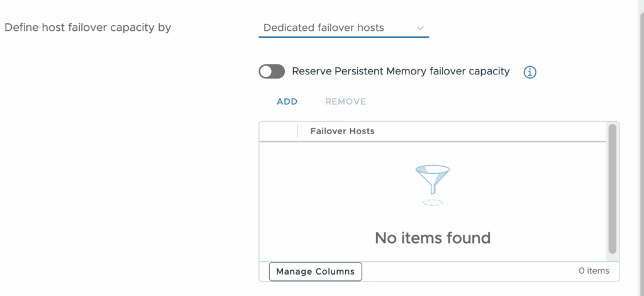Open the info icon next to Persistent Memory
The width and height of the screenshot is (644, 296).
530,72
